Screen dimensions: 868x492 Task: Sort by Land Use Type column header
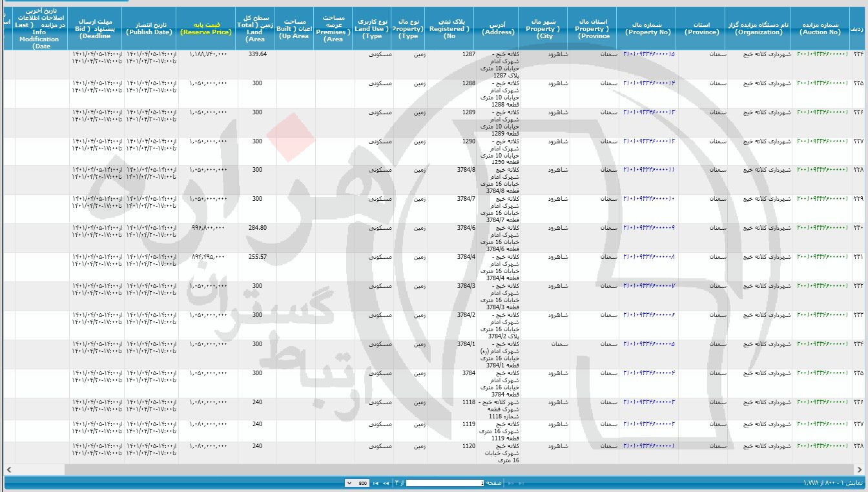coord(372,28)
